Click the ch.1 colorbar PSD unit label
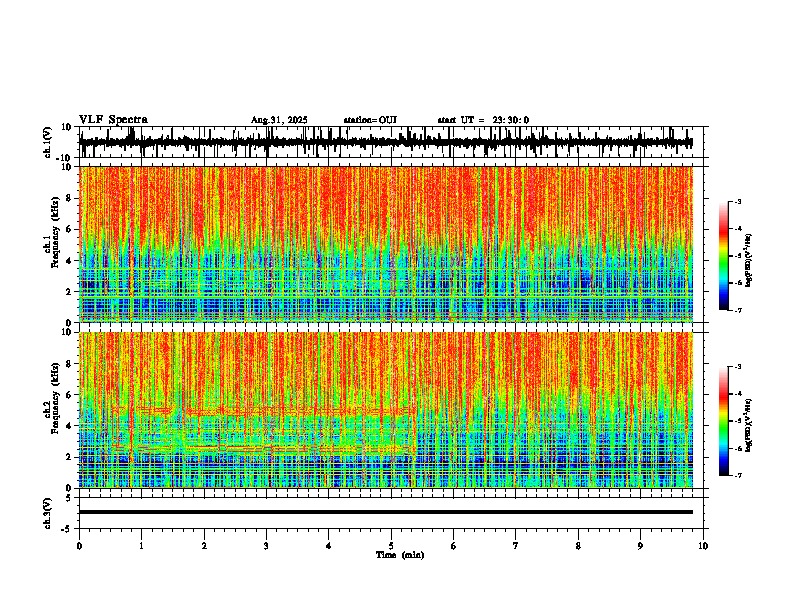The width and height of the screenshot is (792, 612). [x=749, y=261]
